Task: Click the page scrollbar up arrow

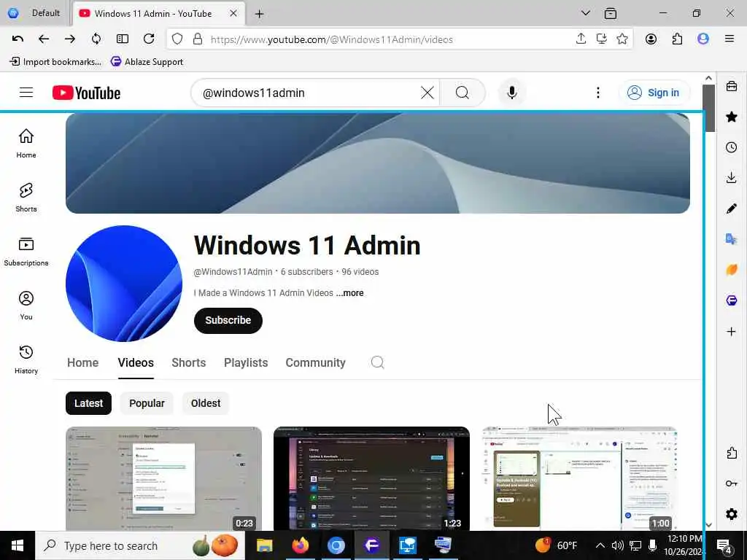Action: point(709,78)
